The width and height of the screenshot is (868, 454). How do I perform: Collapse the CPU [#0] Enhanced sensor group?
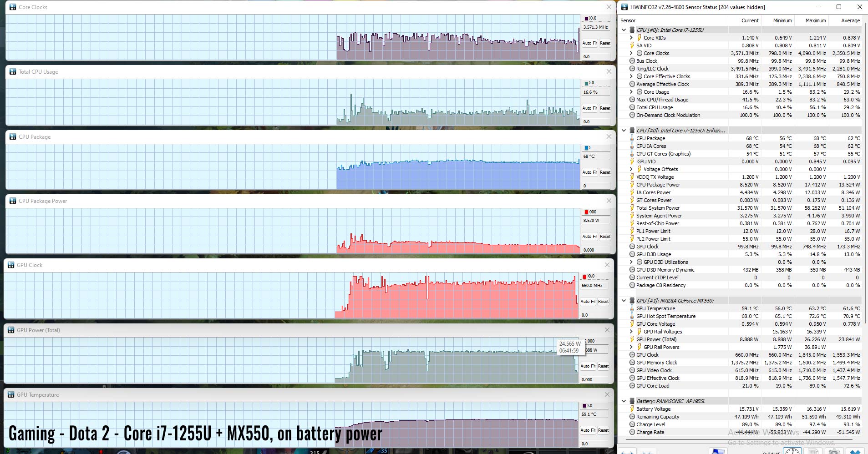(x=624, y=131)
